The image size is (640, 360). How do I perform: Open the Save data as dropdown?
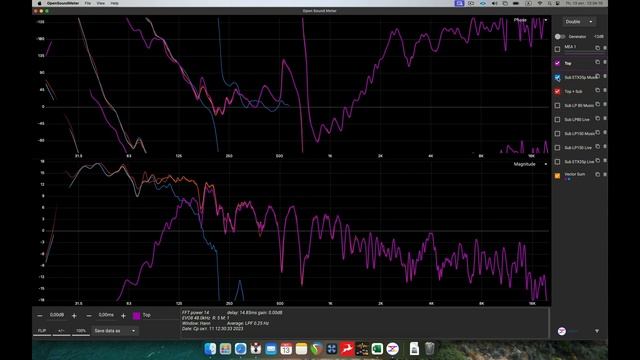point(115,331)
